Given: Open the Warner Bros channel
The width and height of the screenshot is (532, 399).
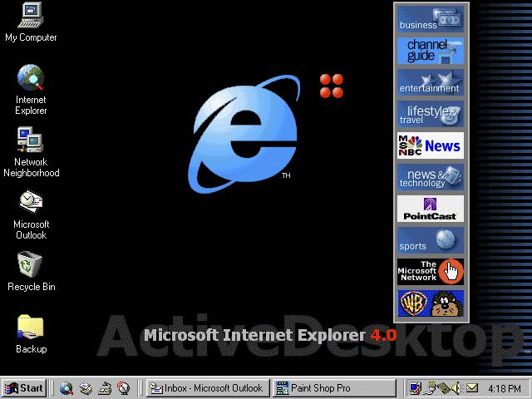Looking at the screenshot, I should coord(431,303).
